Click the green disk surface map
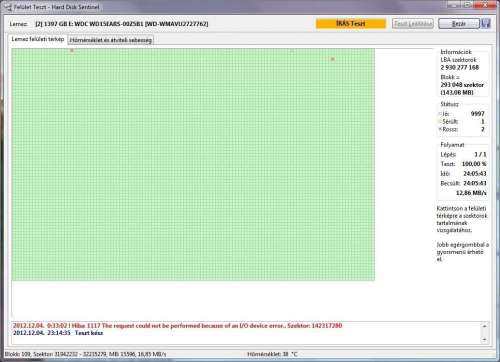Viewport: 500px width, 362px height. click(193, 164)
